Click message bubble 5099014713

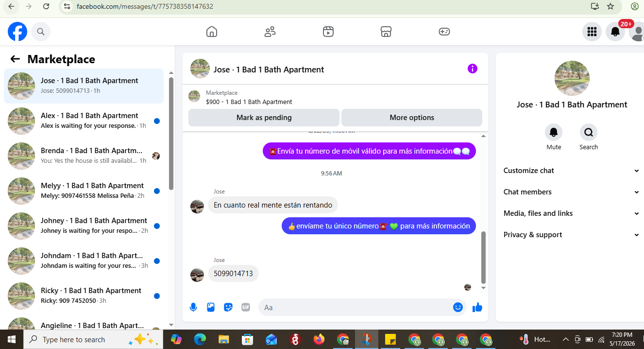[x=233, y=274]
